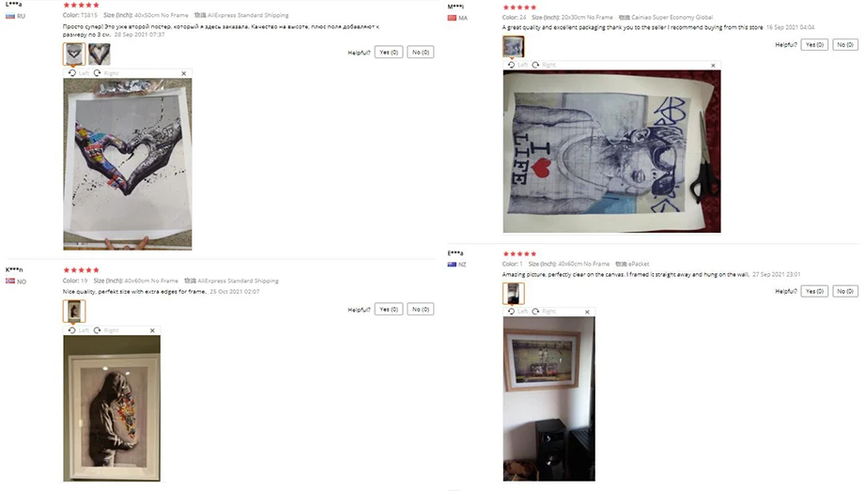Image resolution: width=864 pixels, height=504 pixels.
Task: Close the I love life photo viewer
Action: click(x=713, y=66)
